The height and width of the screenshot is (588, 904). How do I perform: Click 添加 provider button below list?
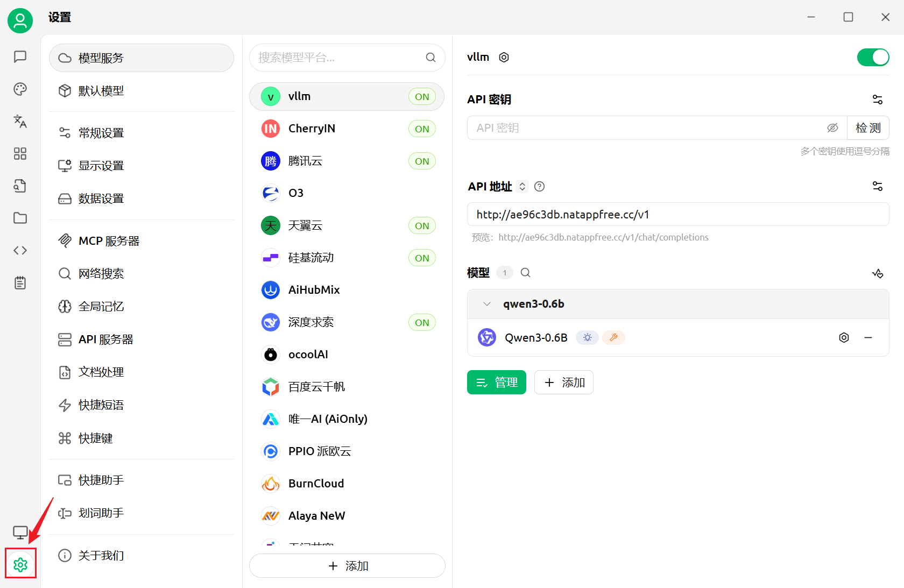[x=347, y=566]
